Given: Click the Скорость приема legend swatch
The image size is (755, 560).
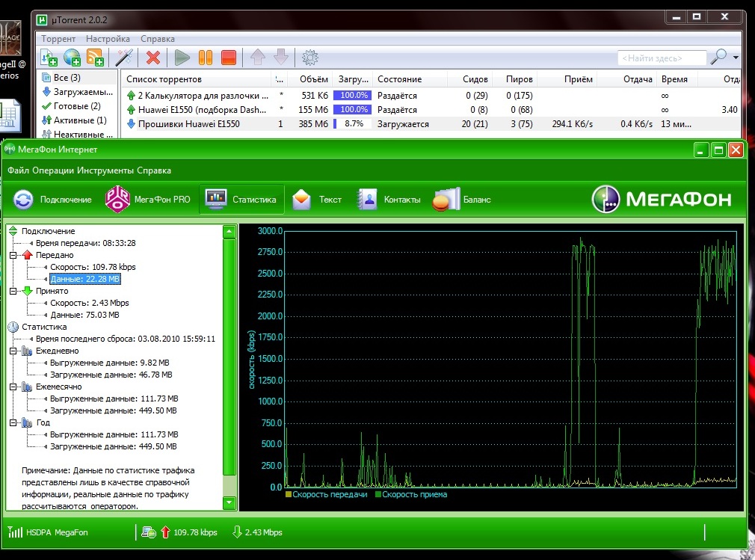Looking at the screenshot, I should [378, 494].
